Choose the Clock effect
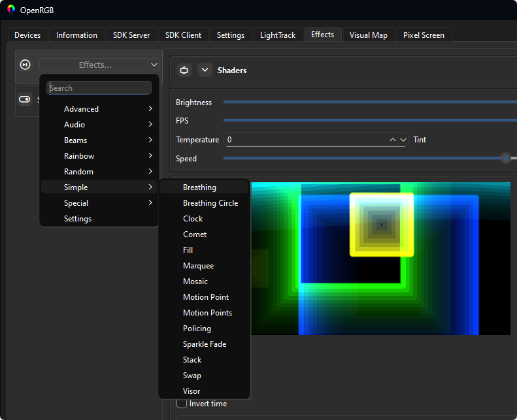 tap(204, 219)
